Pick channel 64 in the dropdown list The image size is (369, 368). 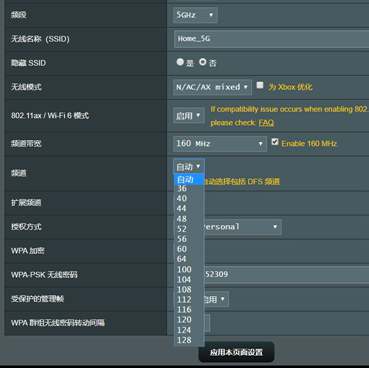pyautogui.click(x=189, y=259)
